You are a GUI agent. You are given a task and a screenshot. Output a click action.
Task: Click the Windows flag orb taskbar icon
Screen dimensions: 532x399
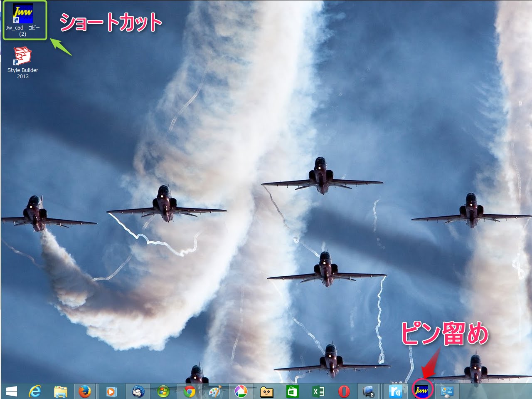(163, 392)
